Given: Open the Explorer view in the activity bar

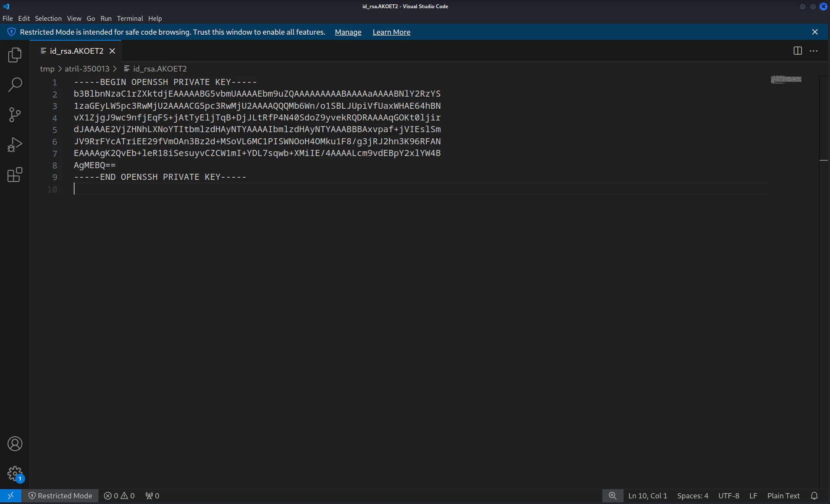Looking at the screenshot, I should (15, 55).
